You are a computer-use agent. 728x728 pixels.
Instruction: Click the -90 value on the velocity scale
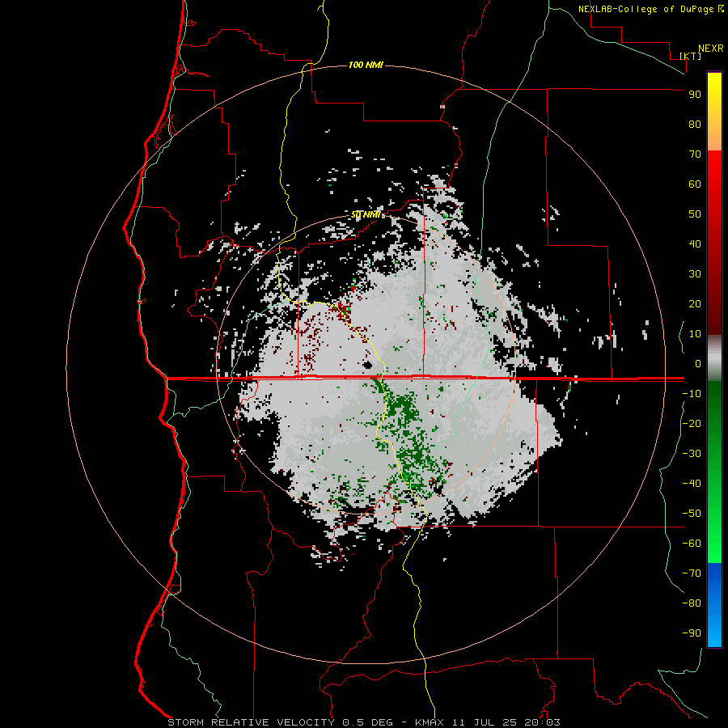point(692,633)
